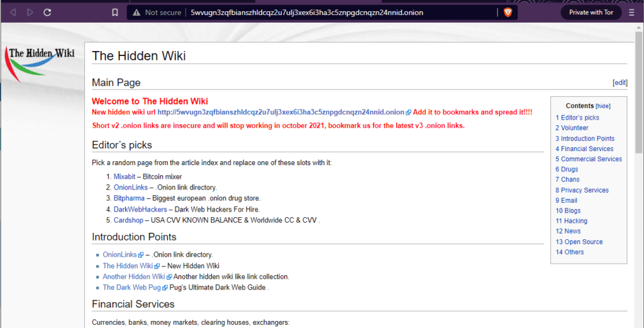Open the Bitpharma link
Image resolution: width=644 pixels, height=328 pixels.
pos(129,198)
